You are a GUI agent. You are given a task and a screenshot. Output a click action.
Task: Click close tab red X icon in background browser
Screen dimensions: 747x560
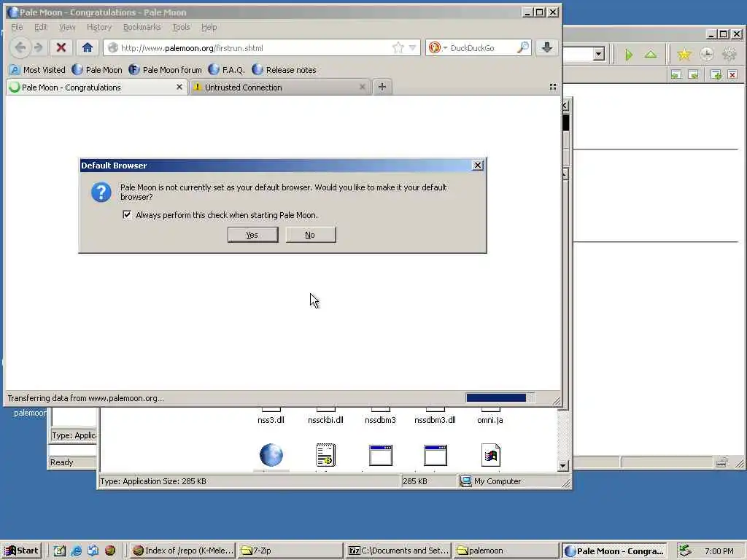(732, 74)
